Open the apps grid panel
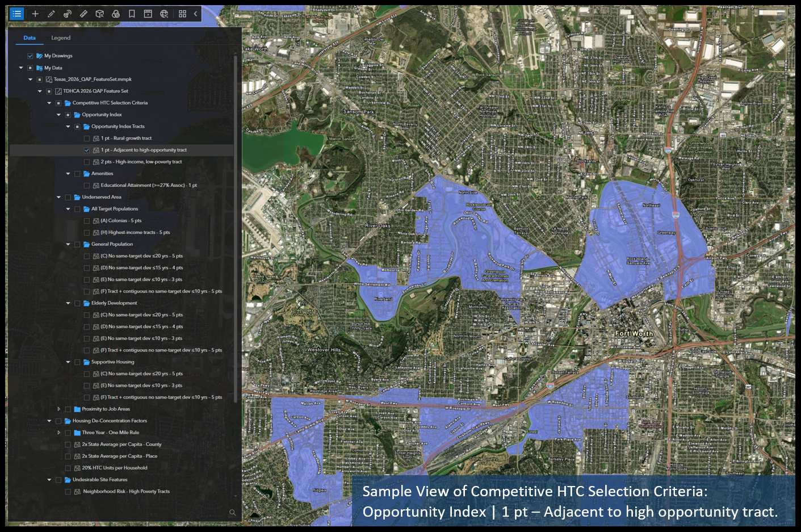The width and height of the screenshot is (801, 532). pyautogui.click(x=183, y=13)
